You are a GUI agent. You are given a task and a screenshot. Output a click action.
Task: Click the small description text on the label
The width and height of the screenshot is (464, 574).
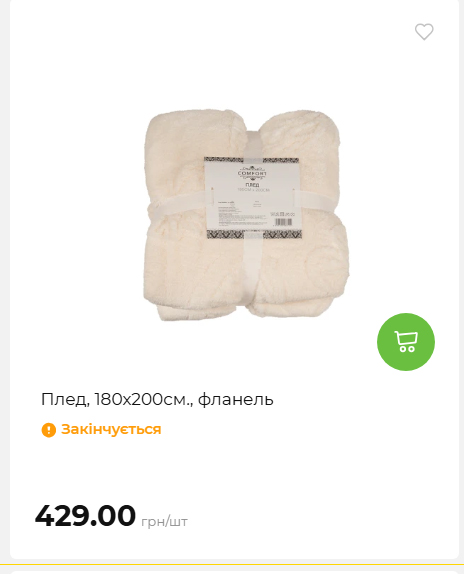point(242,216)
